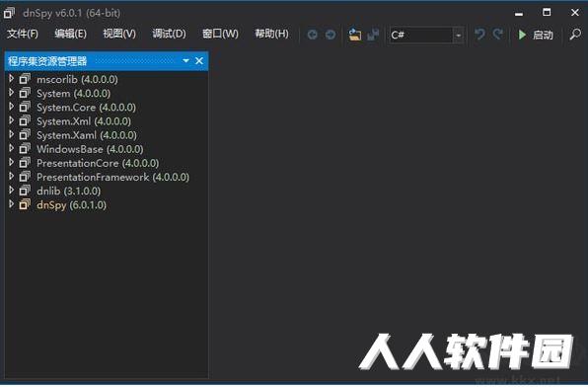Expand the WindowsBase node
The width and height of the screenshot is (588, 387).
pyautogui.click(x=11, y=148)
